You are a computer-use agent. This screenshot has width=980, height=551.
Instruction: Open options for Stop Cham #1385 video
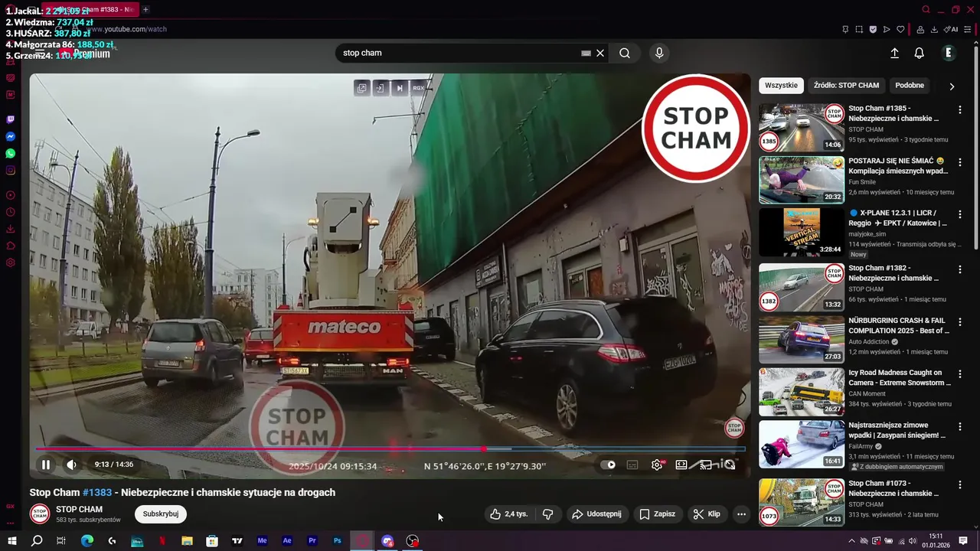[x=960, y=109]
